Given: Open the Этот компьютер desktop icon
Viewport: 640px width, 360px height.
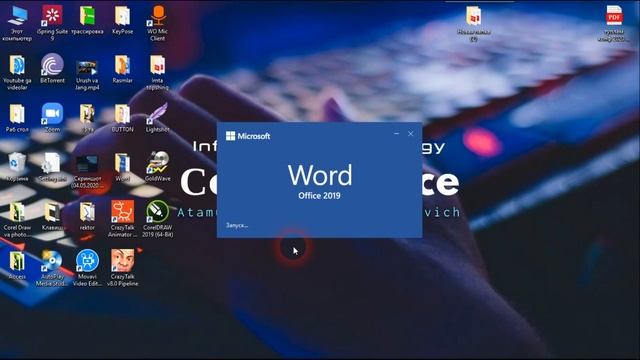Looking at the screenshot, I should click(x=17, y=24).
